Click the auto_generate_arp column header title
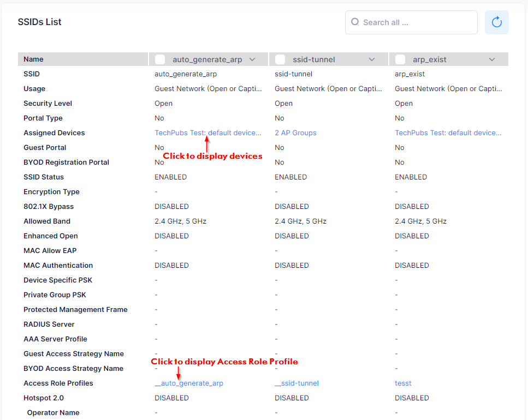 pos(207,59)
